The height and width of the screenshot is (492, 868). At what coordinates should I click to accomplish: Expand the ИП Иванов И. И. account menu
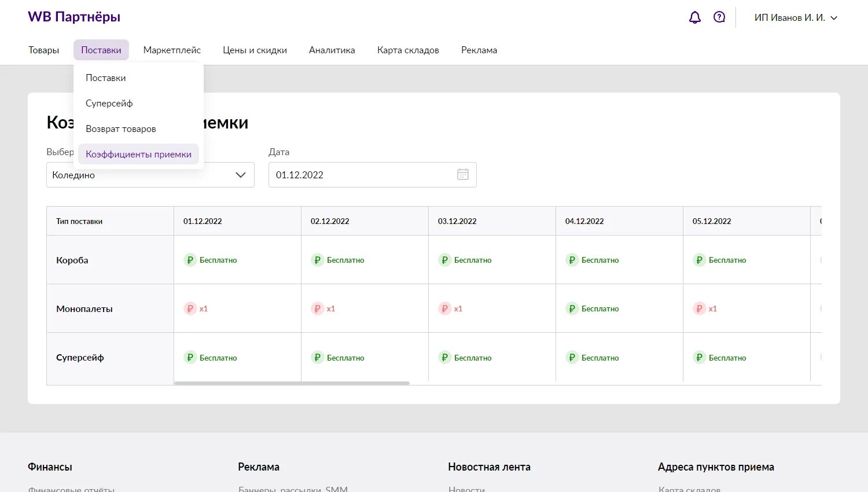pyautogui.click(x=796, y=17)
